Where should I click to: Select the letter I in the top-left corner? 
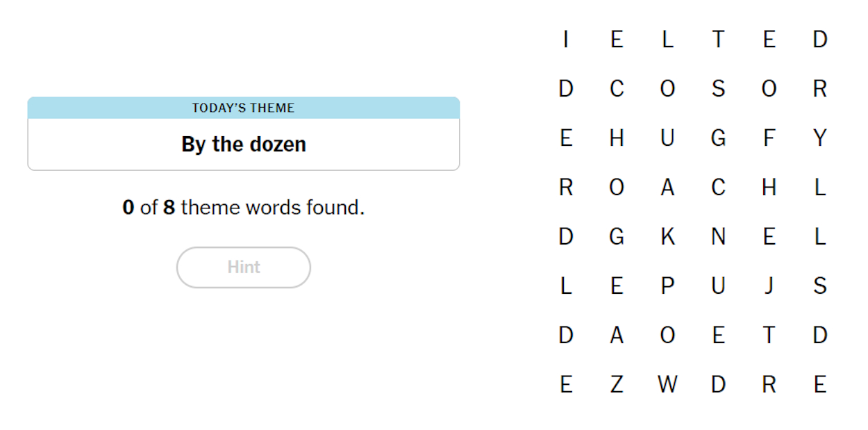(565, 40)
